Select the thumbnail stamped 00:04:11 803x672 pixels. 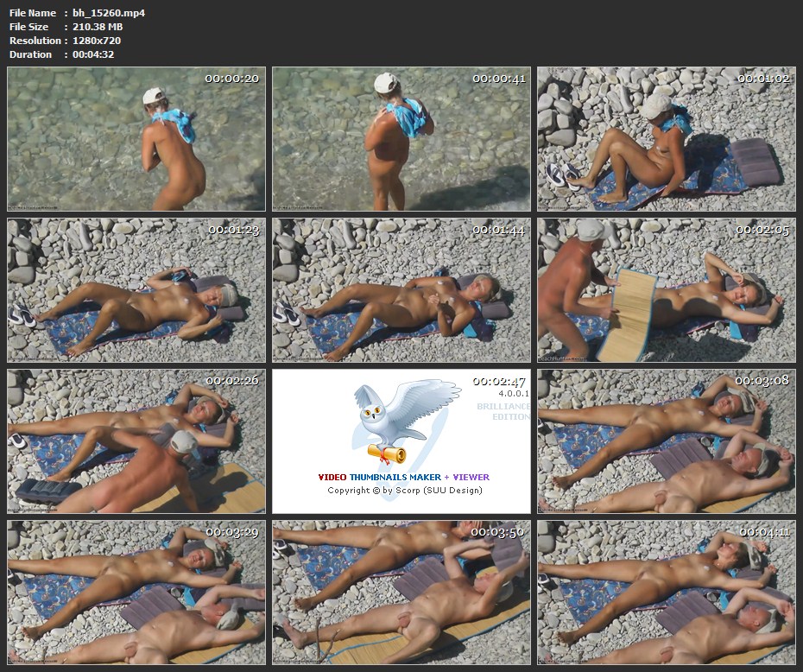666,592
